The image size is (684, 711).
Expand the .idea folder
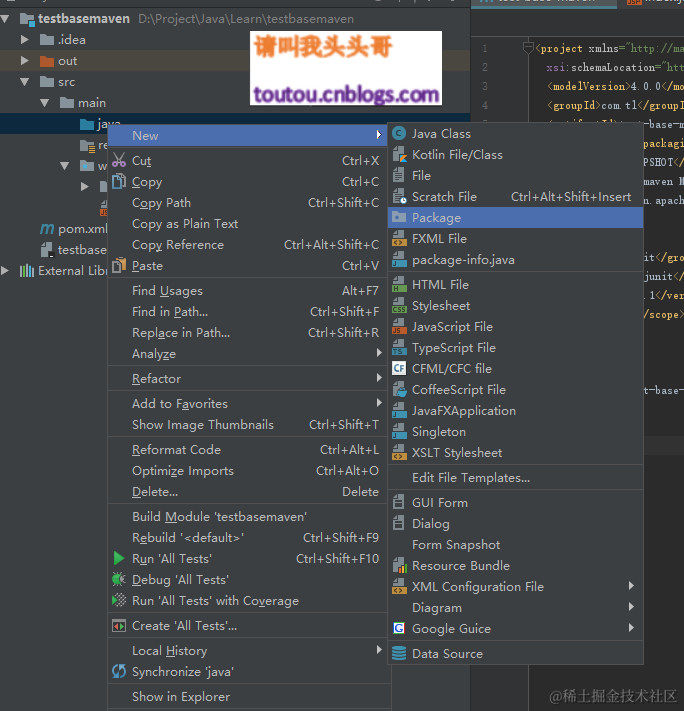(25, 40)
